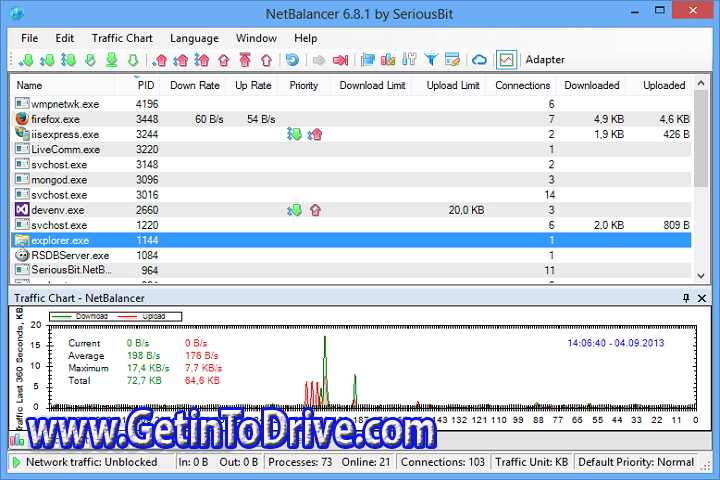The height and width of the screenshot is (480, 720).
Task: Select the iisexpress.exe process row
Action: [351, 134]
